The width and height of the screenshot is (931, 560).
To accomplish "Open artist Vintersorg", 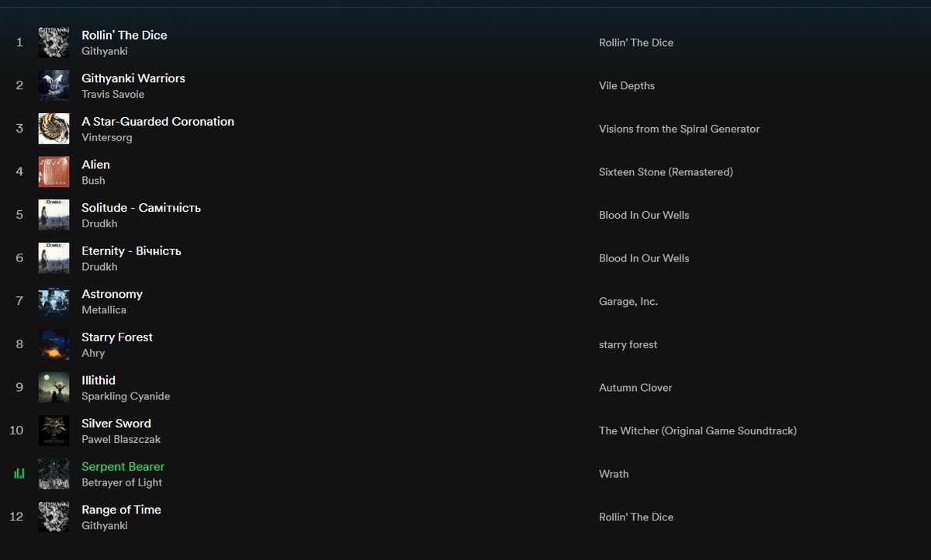I will (x=107, y=137).
